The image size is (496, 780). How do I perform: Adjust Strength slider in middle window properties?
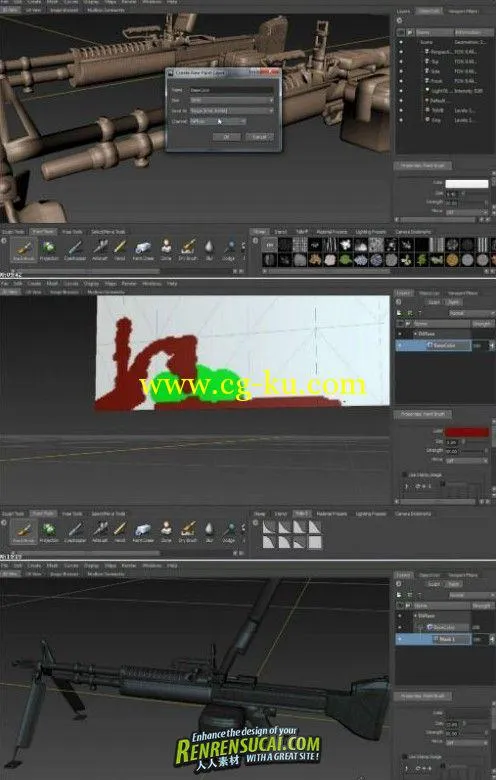[473, 451]
